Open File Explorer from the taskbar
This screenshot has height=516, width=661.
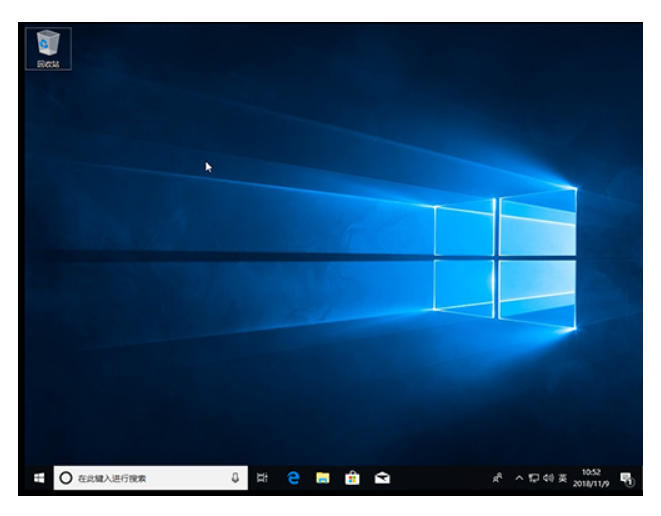click(322, 478)
